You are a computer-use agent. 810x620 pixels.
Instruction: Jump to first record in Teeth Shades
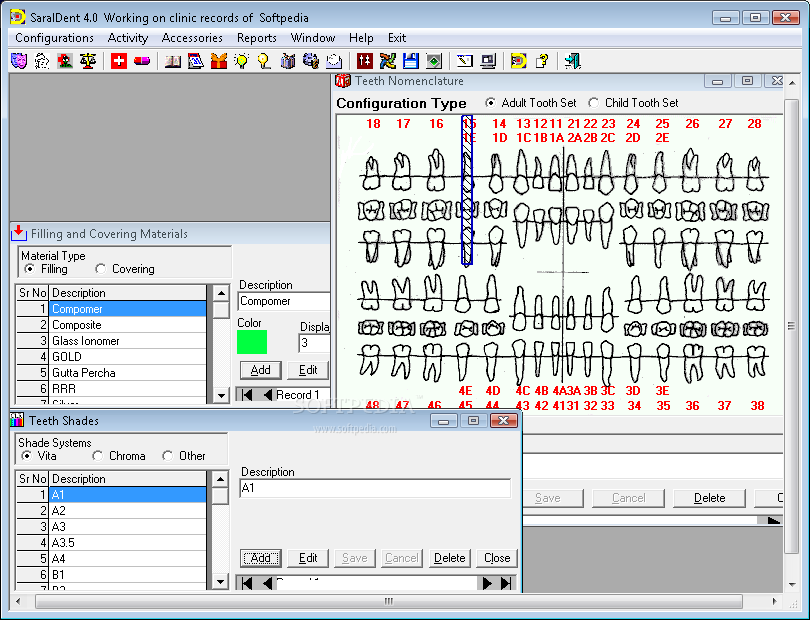point(247,583)
